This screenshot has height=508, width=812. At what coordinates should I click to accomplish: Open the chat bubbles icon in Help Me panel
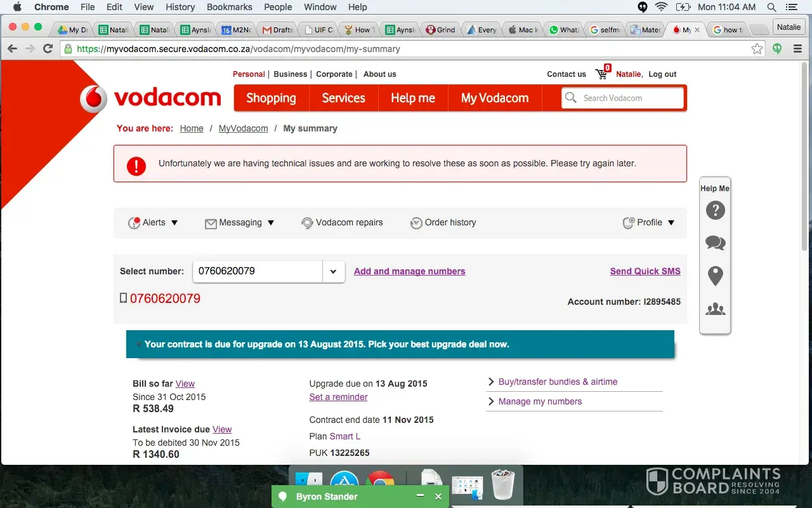715,243
